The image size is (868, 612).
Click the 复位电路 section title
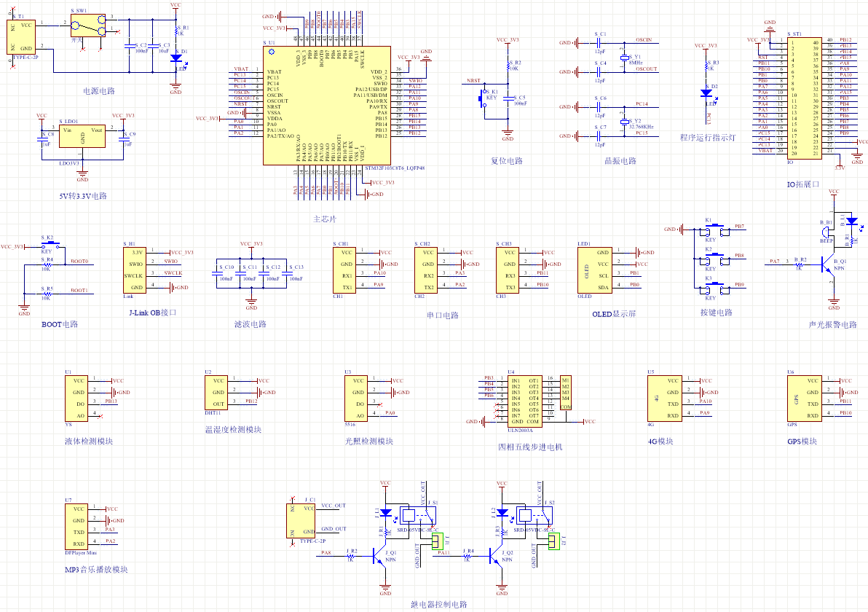[507, 160]
